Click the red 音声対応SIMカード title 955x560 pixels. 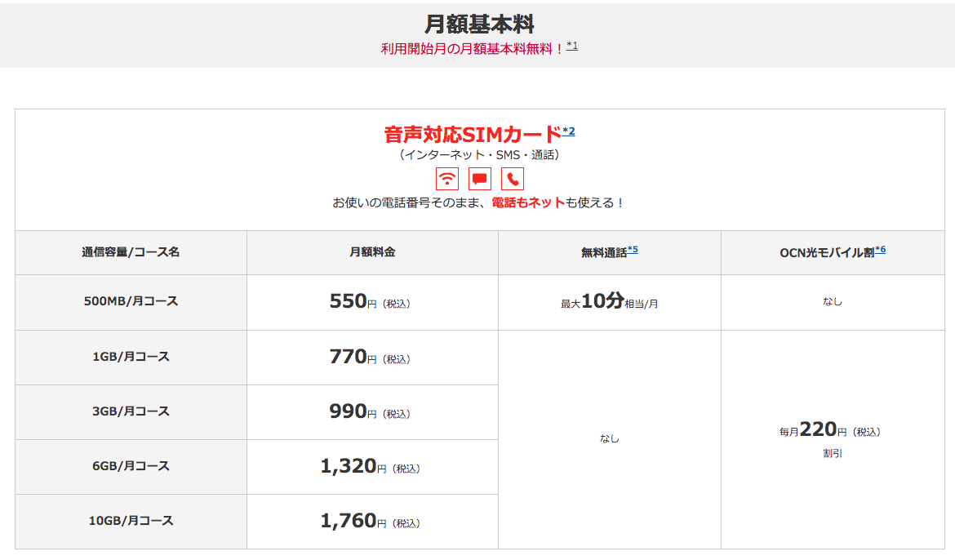[x=473, y=134]
